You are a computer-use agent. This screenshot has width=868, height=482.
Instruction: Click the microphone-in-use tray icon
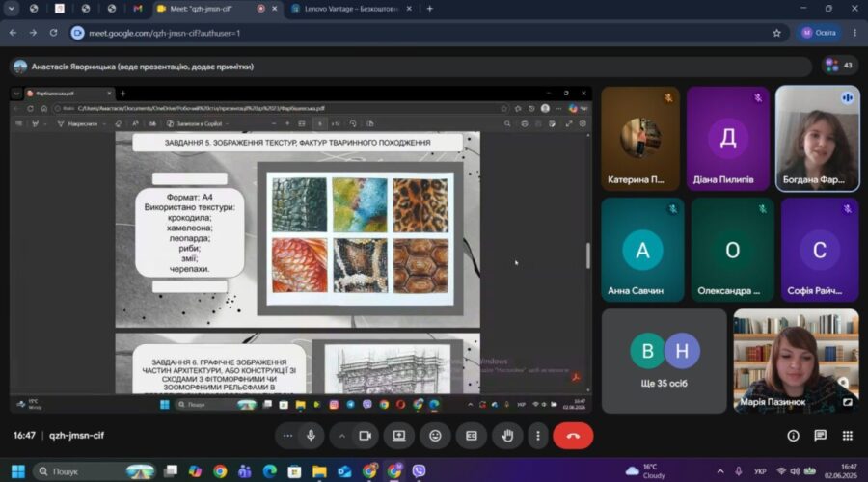[739, 471]
